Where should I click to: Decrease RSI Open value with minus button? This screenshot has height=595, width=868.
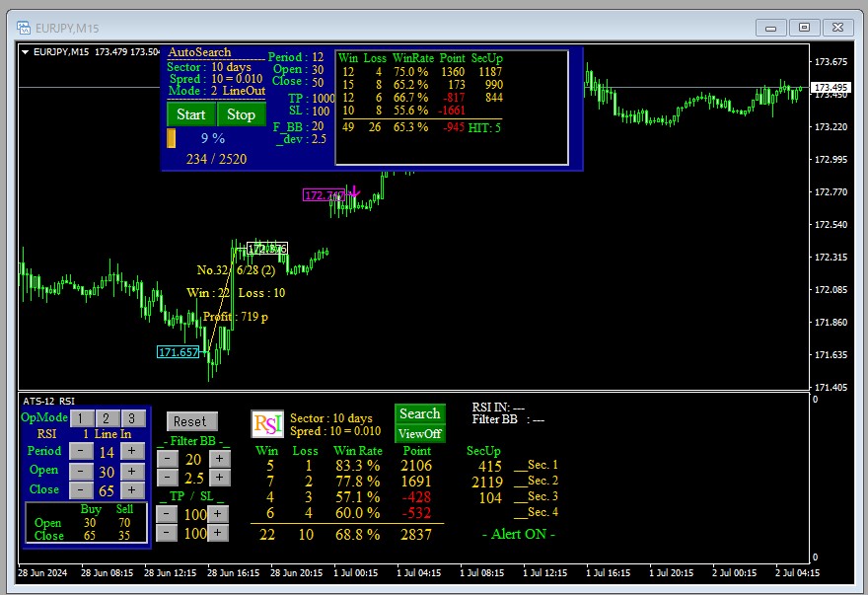pos(81,471)
